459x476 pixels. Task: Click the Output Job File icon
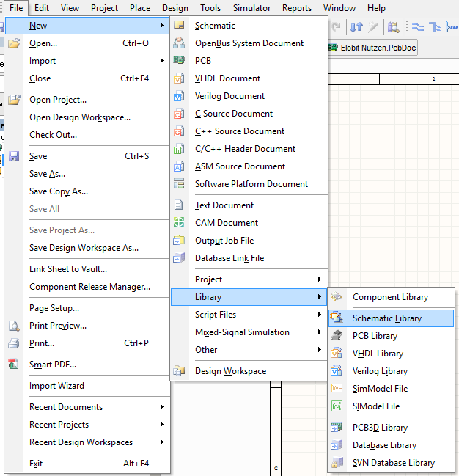point(180,241)
